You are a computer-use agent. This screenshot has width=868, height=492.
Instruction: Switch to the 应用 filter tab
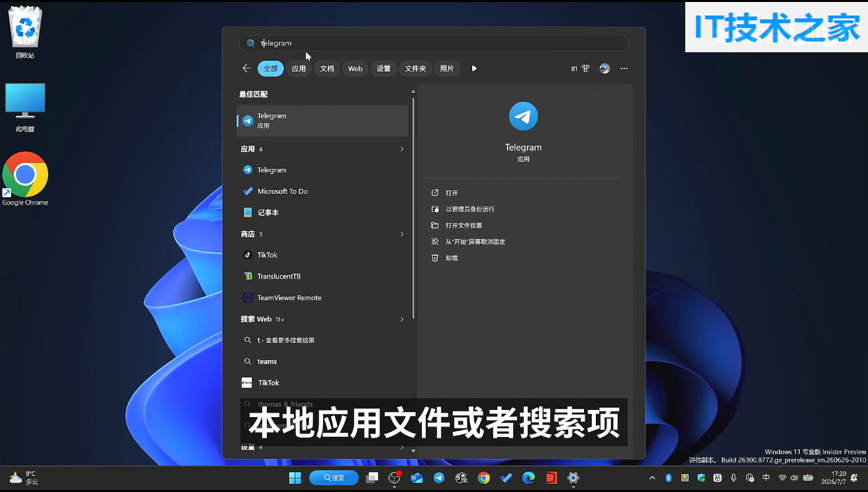tap(299, 68)
